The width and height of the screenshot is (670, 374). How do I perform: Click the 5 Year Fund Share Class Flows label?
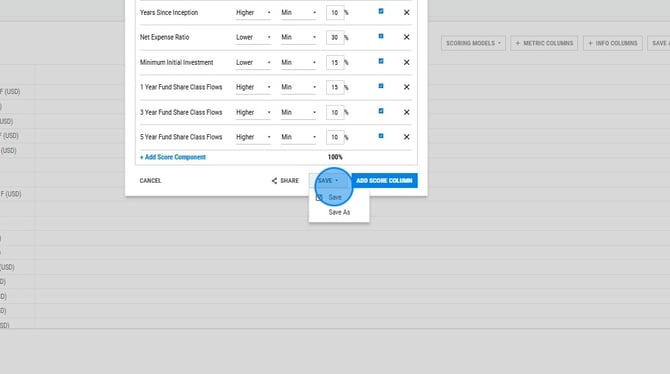click(x=181, y=137)
